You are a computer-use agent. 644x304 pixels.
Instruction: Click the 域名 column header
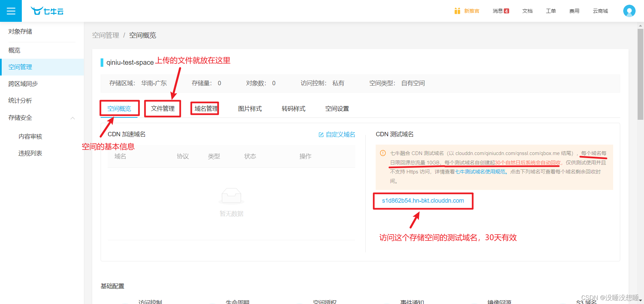pyautogui.click(x=120, y=156)
